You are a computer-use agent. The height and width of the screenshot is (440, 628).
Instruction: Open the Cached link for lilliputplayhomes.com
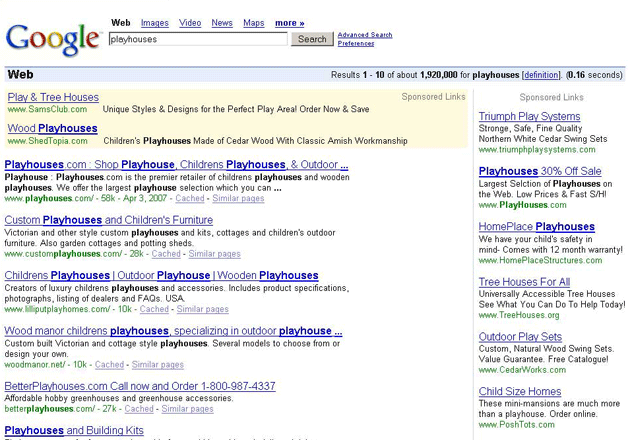click(154, 309)
